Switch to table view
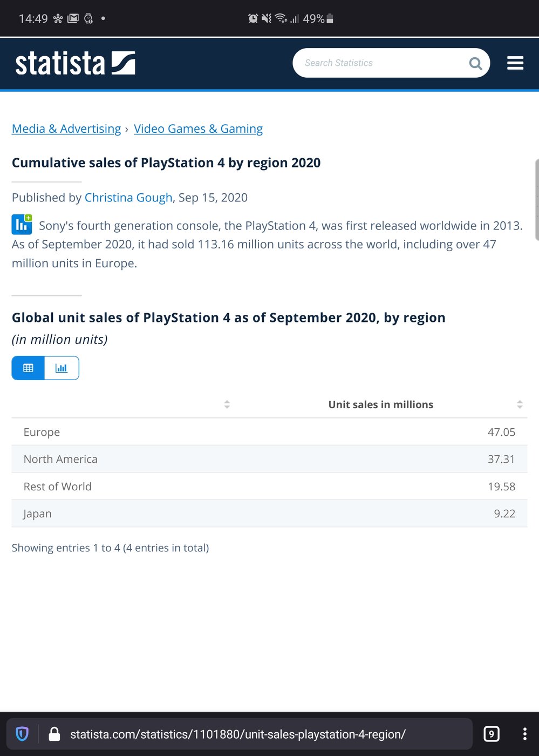 pos(28,368)
